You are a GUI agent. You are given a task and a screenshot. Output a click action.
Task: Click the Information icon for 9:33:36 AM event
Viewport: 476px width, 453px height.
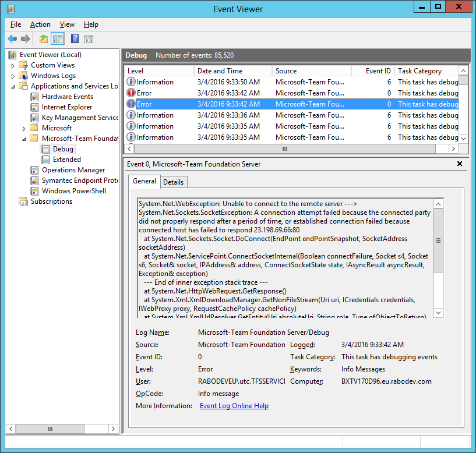(131, 115)
